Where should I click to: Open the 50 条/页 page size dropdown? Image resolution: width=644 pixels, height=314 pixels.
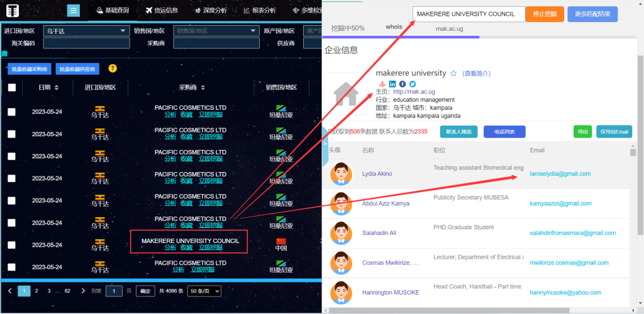coord(204,291)
